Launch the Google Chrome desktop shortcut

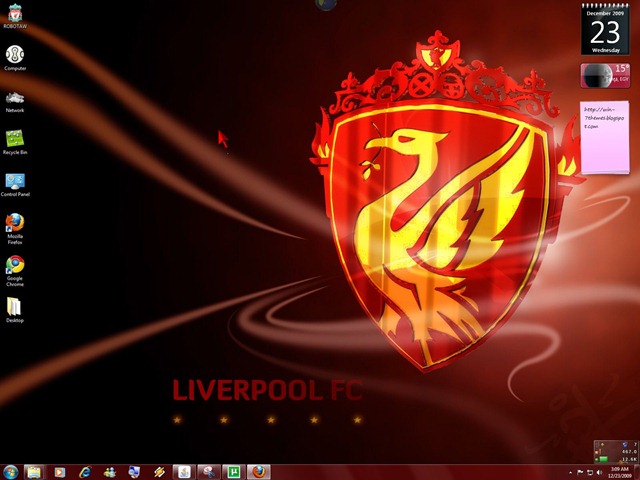coord(15,271)
